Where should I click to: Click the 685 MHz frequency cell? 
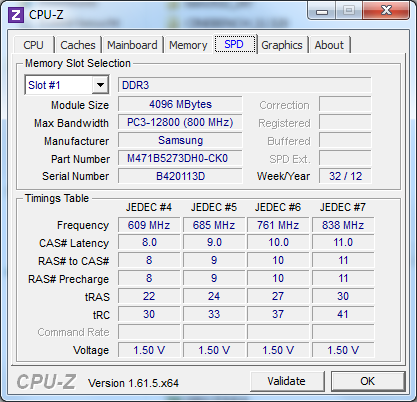(x=214, y=225)
